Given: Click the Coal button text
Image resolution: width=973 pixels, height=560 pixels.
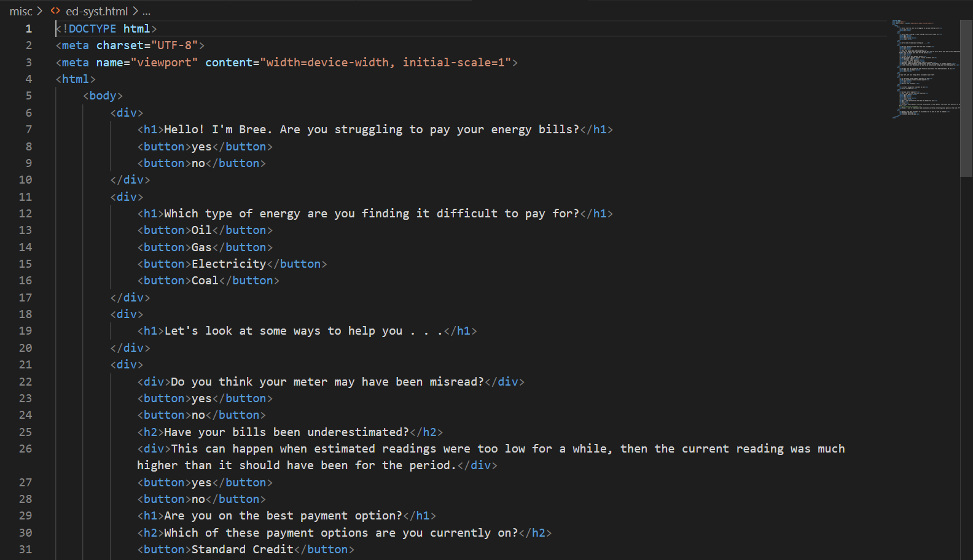Looking at the screenshot, I should click(x=205, y=281).
